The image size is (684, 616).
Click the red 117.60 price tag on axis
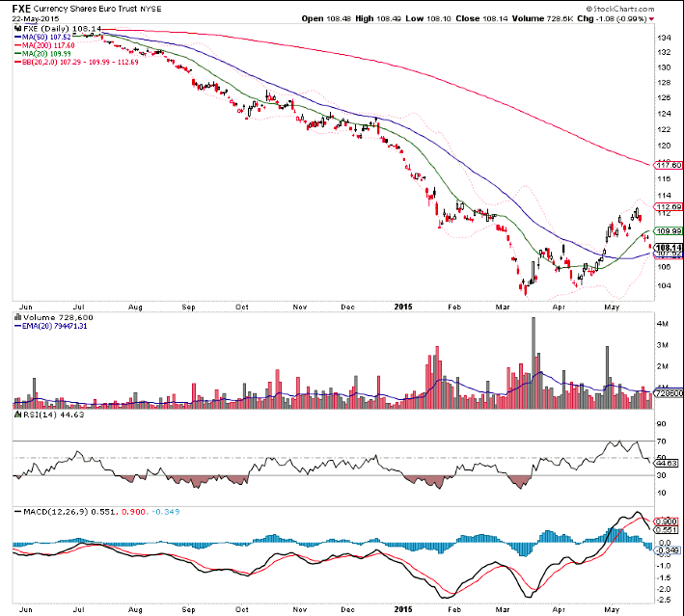coord(668,165)
